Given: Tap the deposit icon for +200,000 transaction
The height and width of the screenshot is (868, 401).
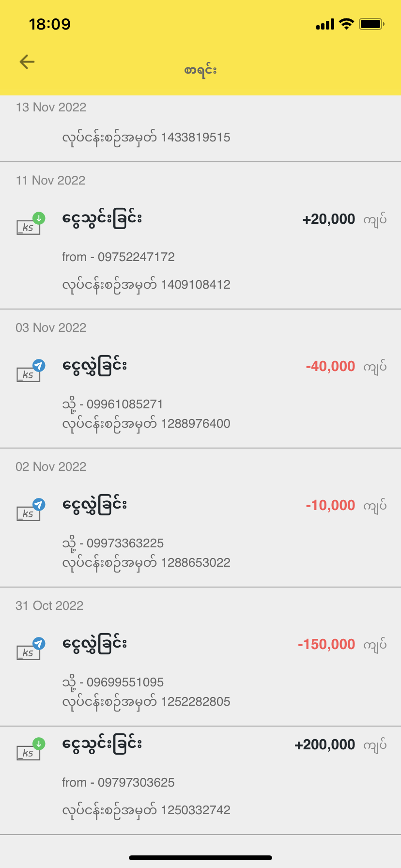Looking at the screenshot, I should pyautogui.click(x=30, y=749).
